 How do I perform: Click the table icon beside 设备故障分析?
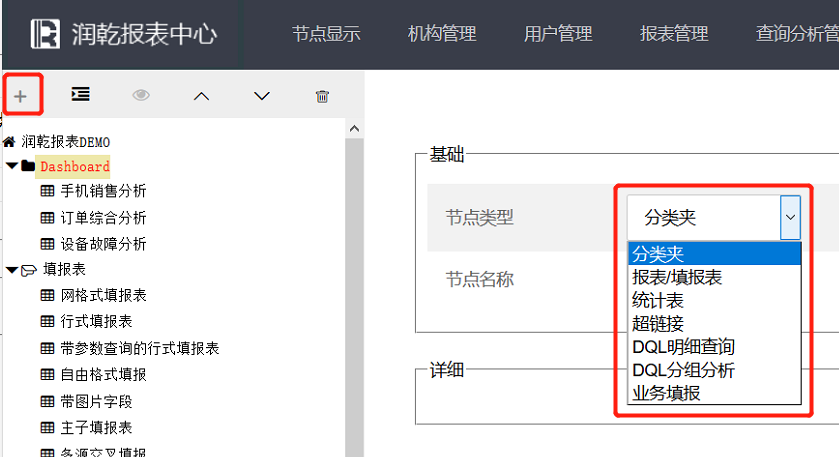tap(47, 244)
